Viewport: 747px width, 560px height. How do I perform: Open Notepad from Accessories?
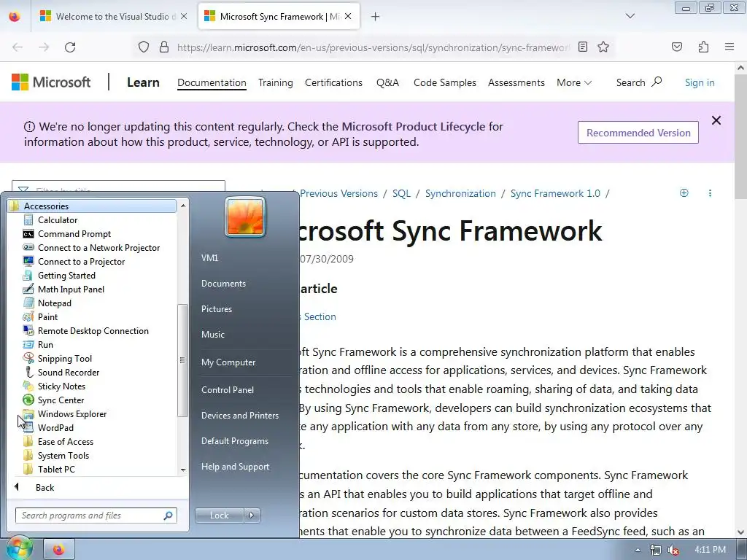pos(54,303)
